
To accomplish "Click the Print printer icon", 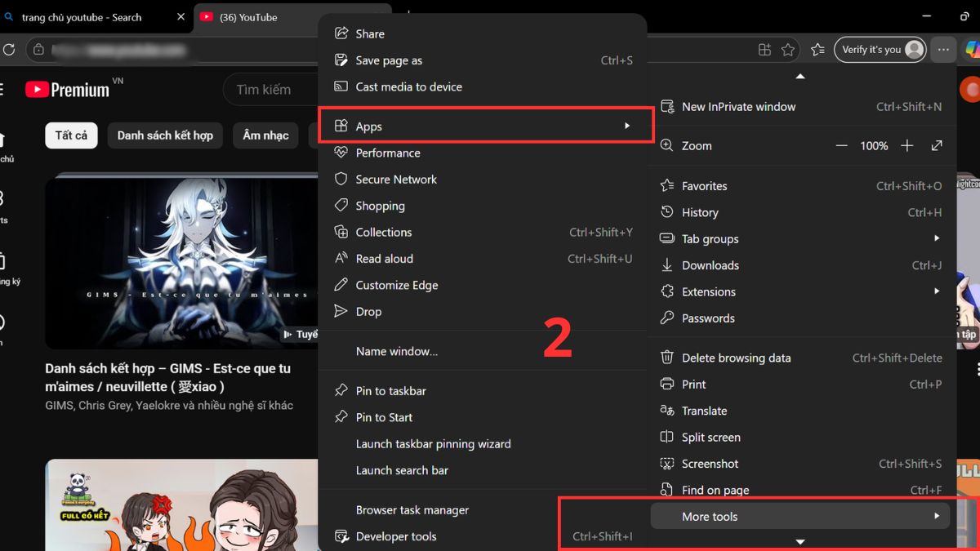I will click(x=667, y=384).
